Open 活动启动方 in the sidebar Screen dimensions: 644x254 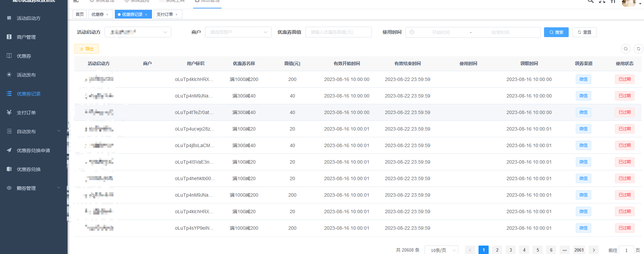click(34, 18)
